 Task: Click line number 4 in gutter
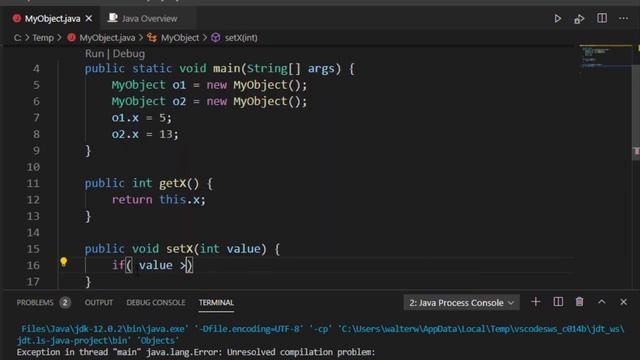[36, 69]
